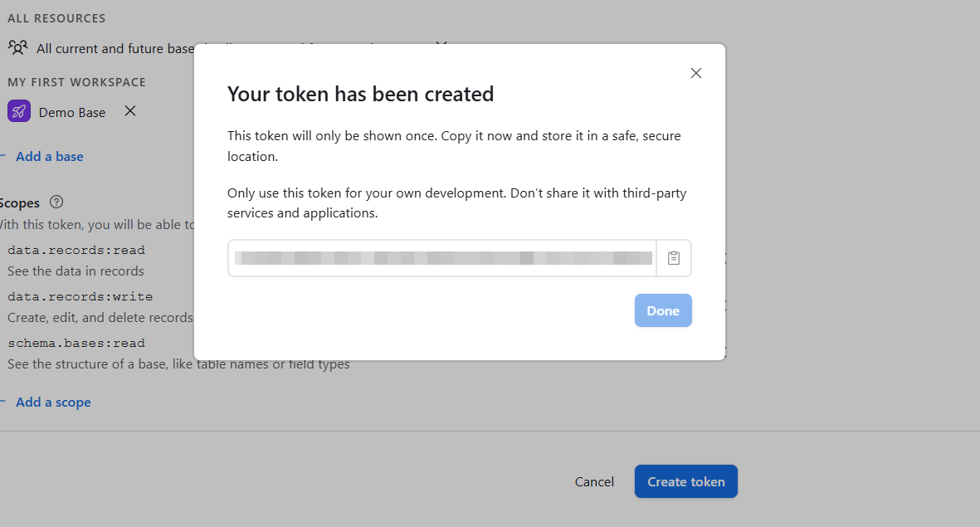Click the purple rocket Demo Base icon
The image size is (980, 527).
tap(19, 112)
